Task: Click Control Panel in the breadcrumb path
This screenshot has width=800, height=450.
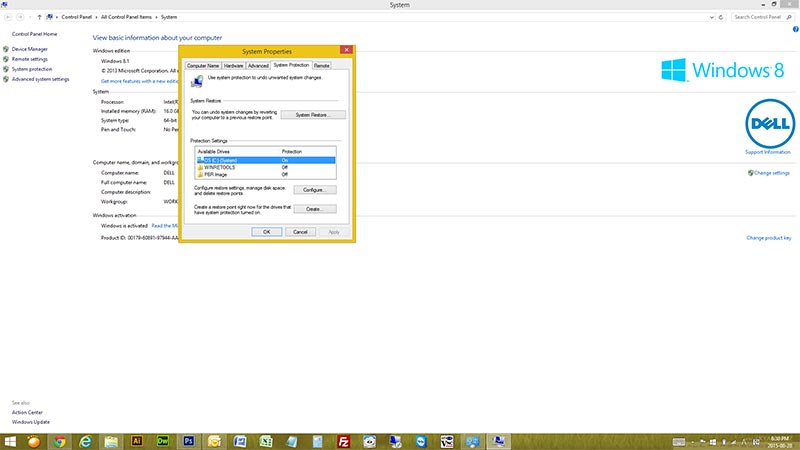Action: click(77, 17)
